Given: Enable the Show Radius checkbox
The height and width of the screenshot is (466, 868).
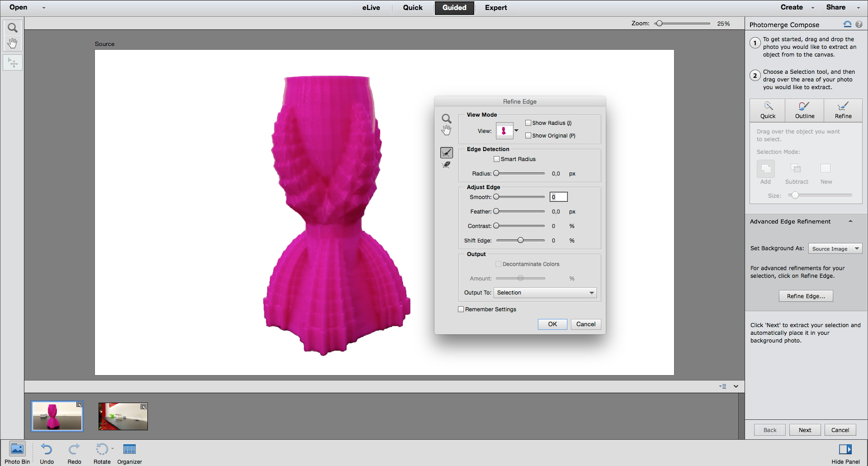Looking at the screenshot, I should (x=528, y=123).
